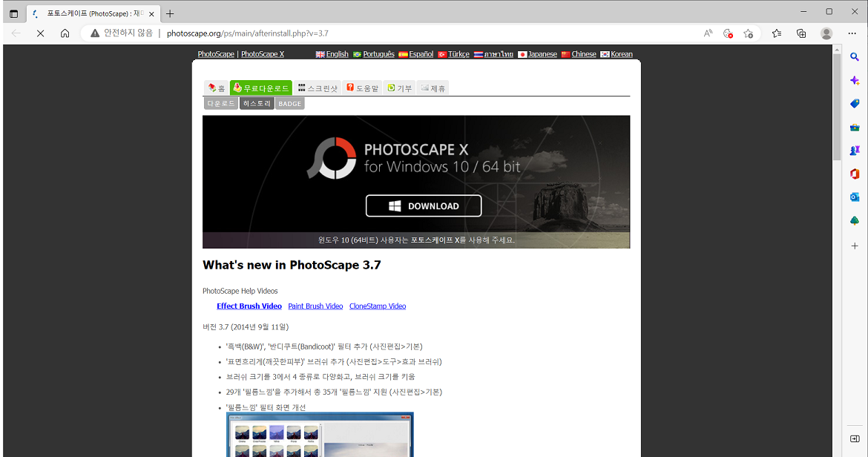Open the 홈 tab

click(217, 88)
